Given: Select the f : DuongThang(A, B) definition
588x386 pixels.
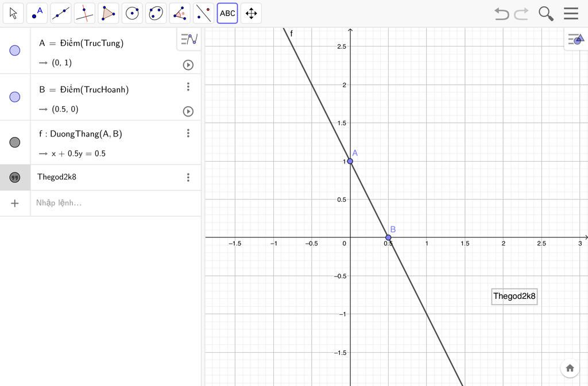Looking at the screenshot, I should pyautogui.click(x=80, y=134).
